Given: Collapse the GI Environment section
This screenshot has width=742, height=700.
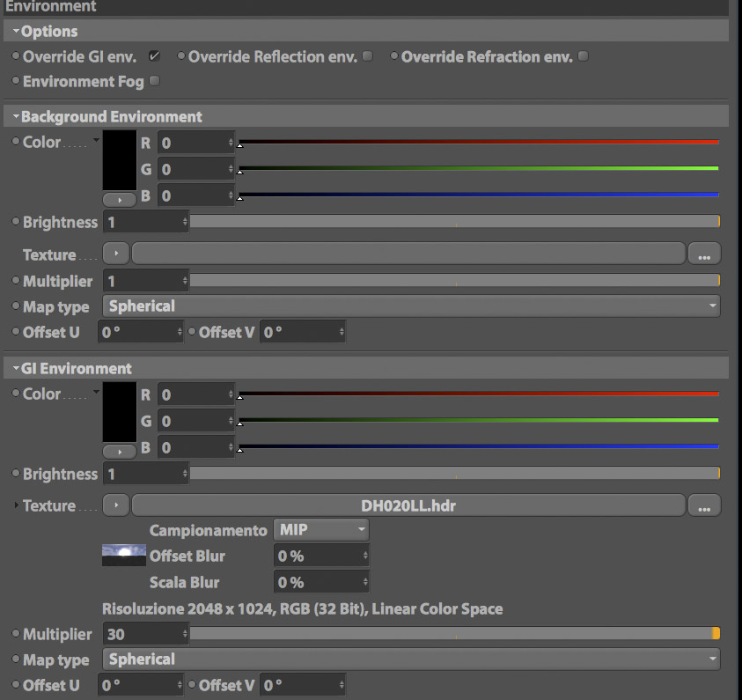Looking at the screenshot, I should pos(16,368).
